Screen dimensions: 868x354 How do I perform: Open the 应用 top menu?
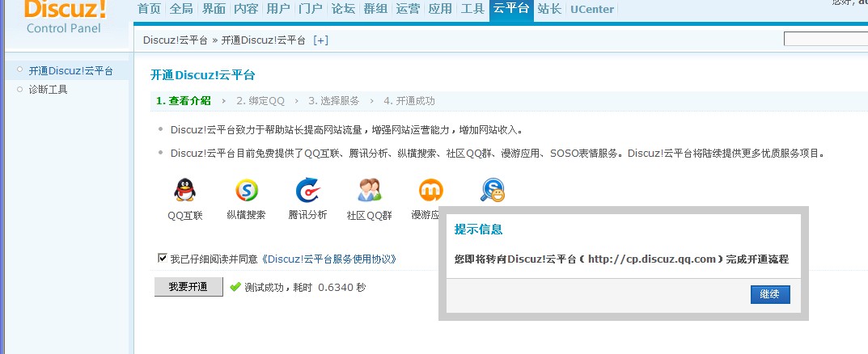pos(440,9)
